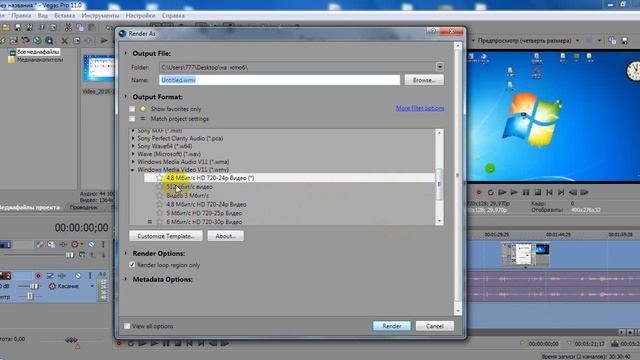Solo video track 1
The image size is (640, 360).
(103, 244)
